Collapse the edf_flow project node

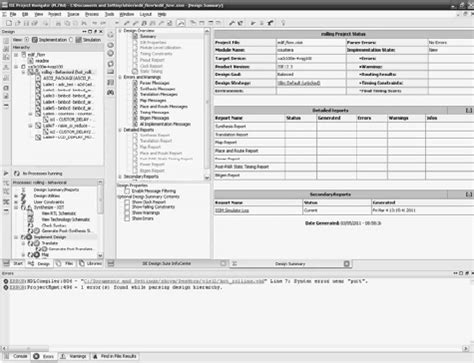16,54
